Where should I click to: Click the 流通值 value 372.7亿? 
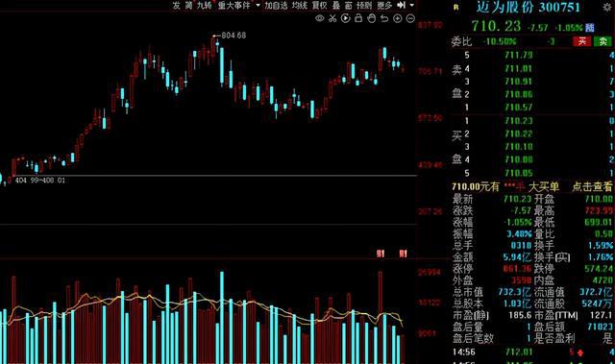(596, 292)
